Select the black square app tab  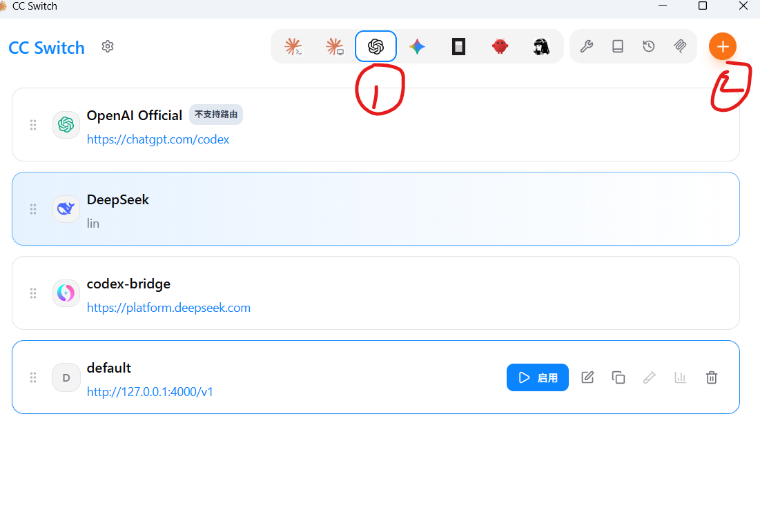click(458, 46)
